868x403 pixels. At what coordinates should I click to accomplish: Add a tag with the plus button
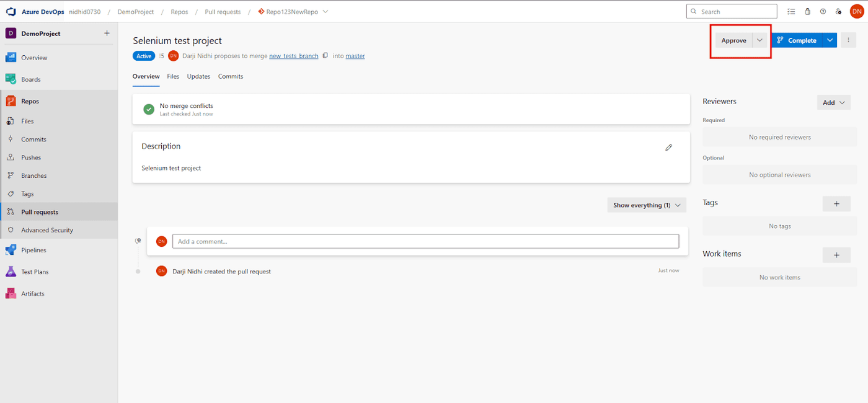tap(836, 203)
